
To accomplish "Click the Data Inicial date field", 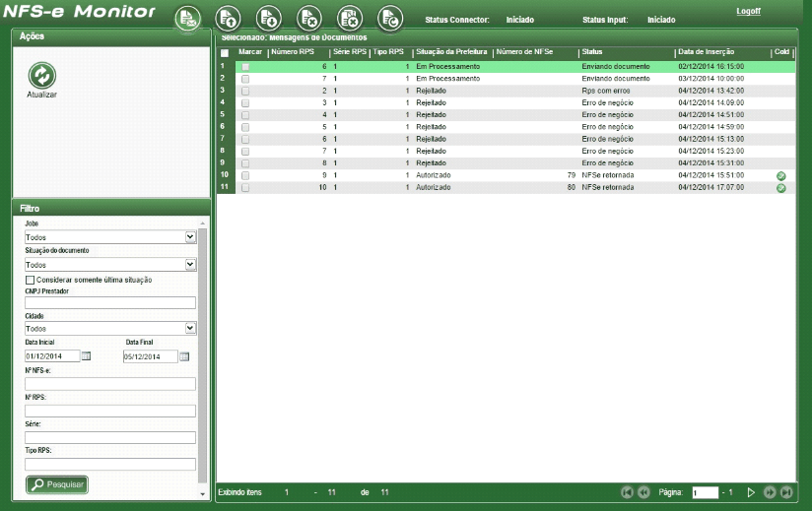I will pyautogui.click(x=52, y=355).
